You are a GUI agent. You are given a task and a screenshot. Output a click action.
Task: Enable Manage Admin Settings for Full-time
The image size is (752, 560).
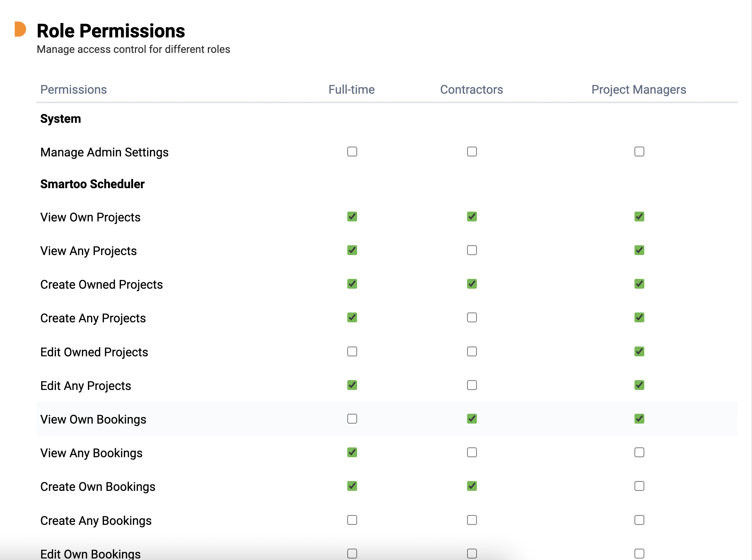(x=352, y=151)
